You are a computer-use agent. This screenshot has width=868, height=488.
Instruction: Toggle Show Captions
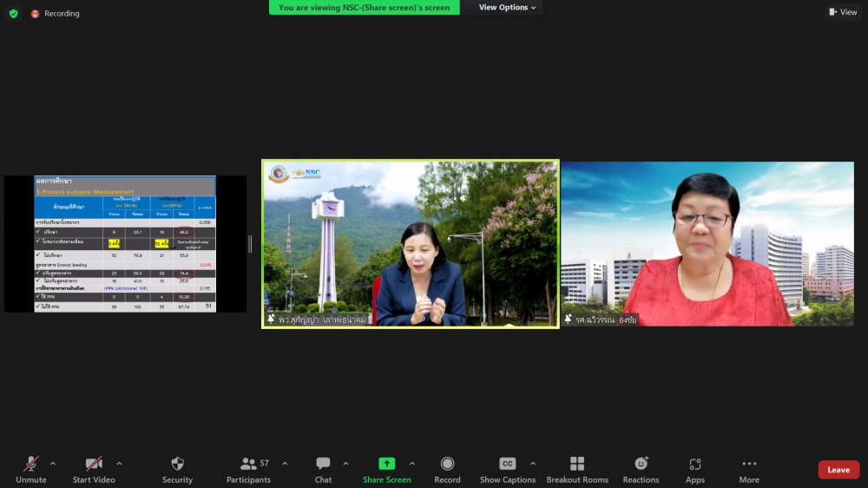pos(508,469)
